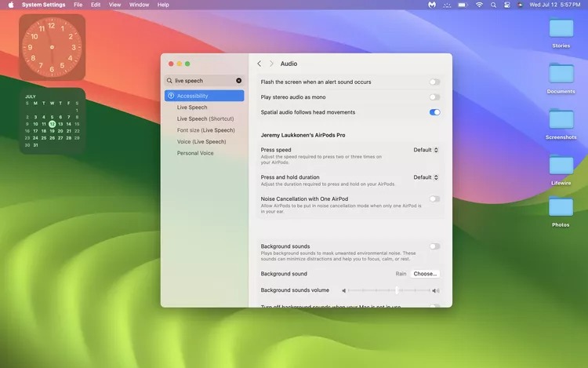This screenshot has height=368, width=588.
Task: Click day 12 in the calendar widget
Action: coord(52,124)
